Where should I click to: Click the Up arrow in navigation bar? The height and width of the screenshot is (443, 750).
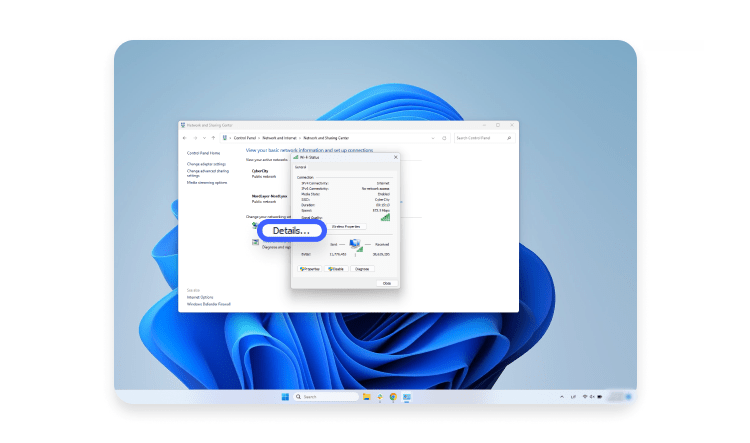[x=213, y=138]
